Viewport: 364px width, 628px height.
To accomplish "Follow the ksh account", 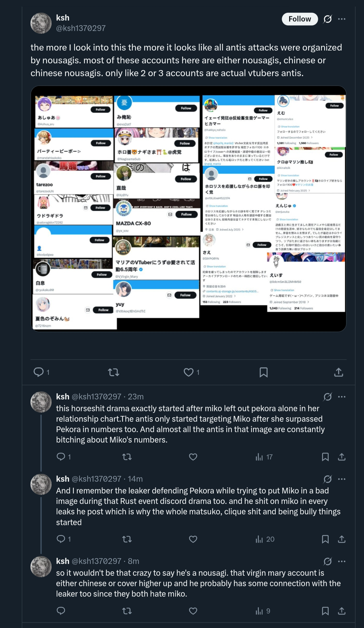I will 300,19.
